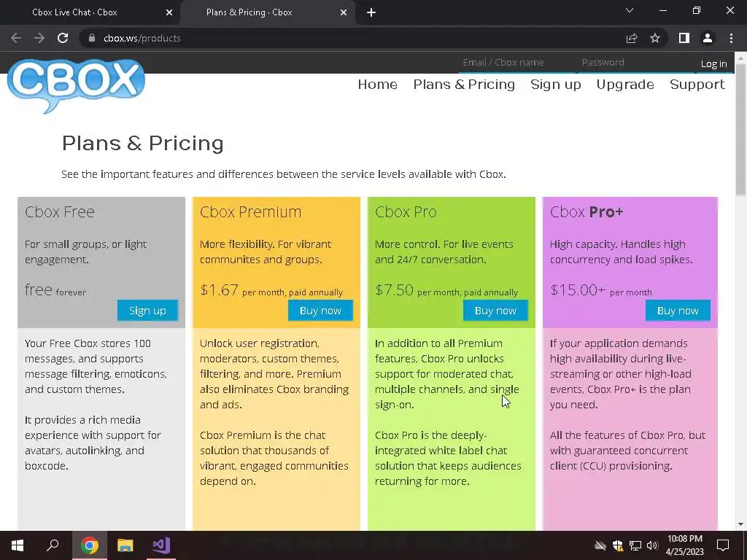Share this page via the share icon

click(x=632, y=38)
